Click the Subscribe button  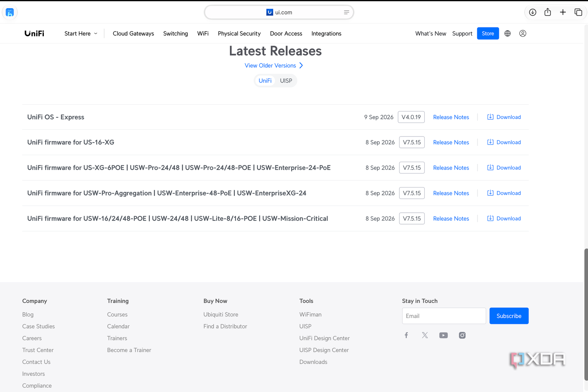509,316
